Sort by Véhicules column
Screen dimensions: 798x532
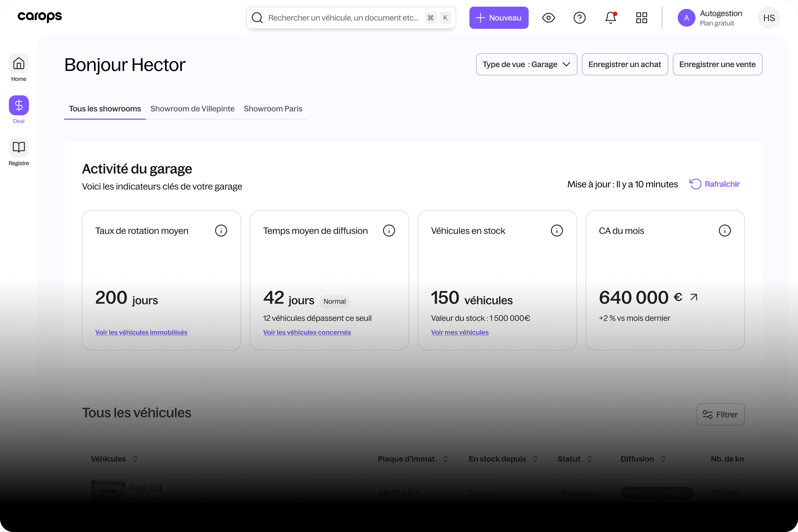(x=135, y=459)
